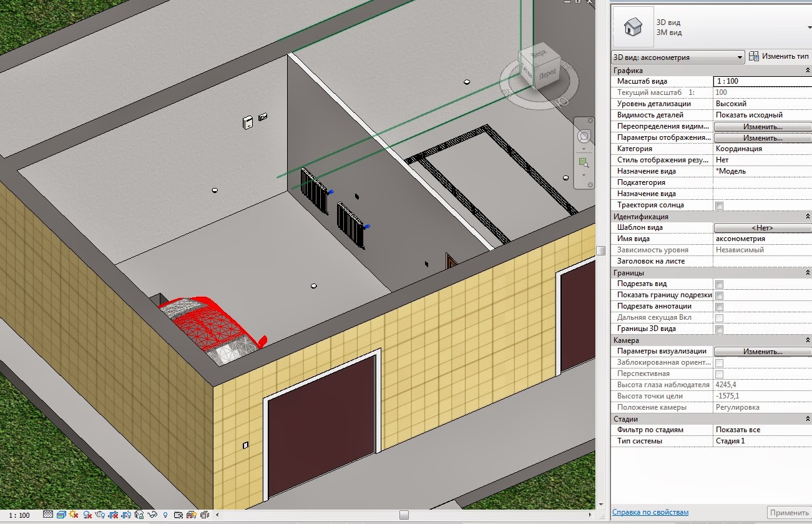Collapse the Камера properties group
Image resolution: width=812 pixels, height=524 pixels.
click(808, 340)
